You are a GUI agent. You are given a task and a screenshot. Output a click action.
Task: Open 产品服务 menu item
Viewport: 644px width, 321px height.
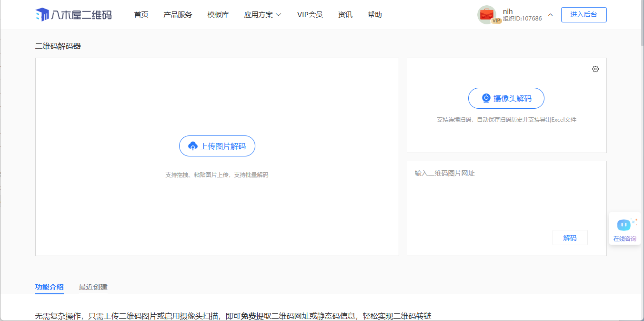(x=178, y=15)
